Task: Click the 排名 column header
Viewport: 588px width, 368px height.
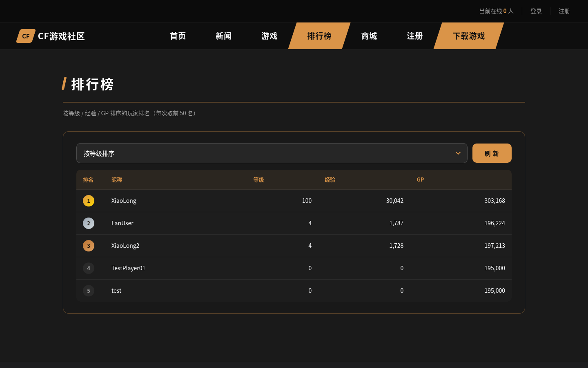Action: [88, 180]
